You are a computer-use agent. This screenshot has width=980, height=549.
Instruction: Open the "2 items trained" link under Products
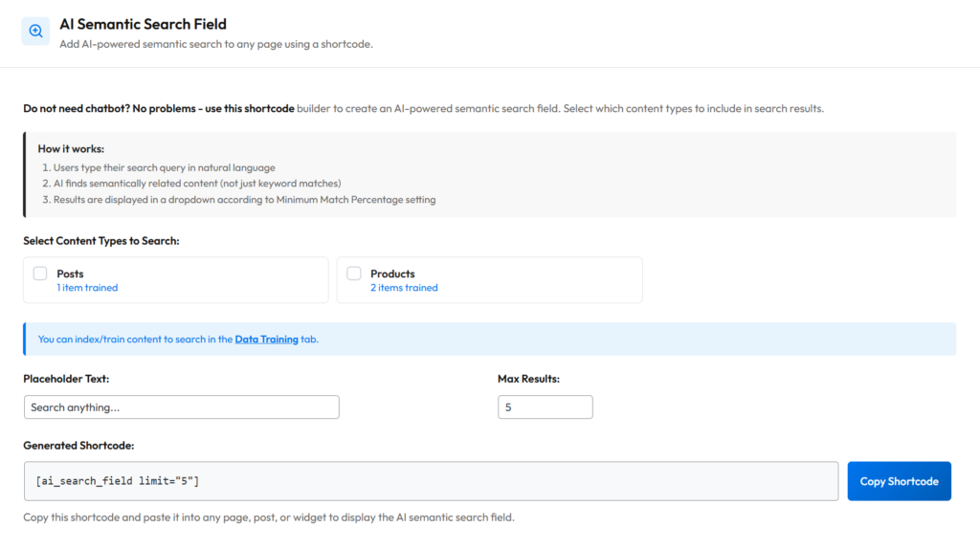[x=404, y=288]
